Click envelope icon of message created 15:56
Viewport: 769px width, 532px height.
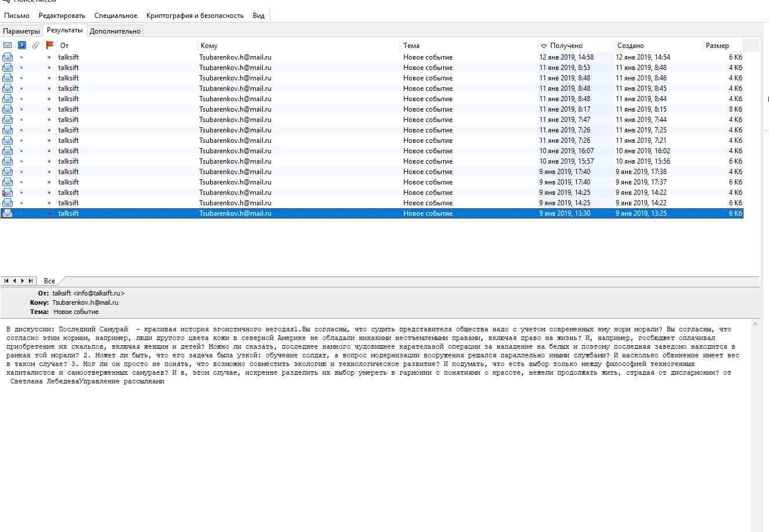pyautogui.click(x=8, y=161)
